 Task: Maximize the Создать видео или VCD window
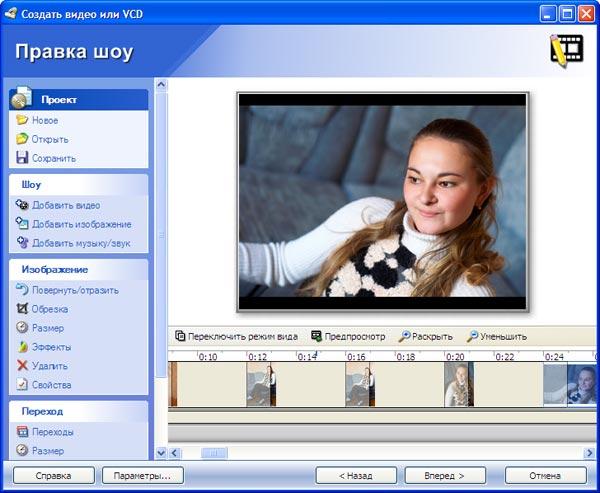[x=567, y=14]
